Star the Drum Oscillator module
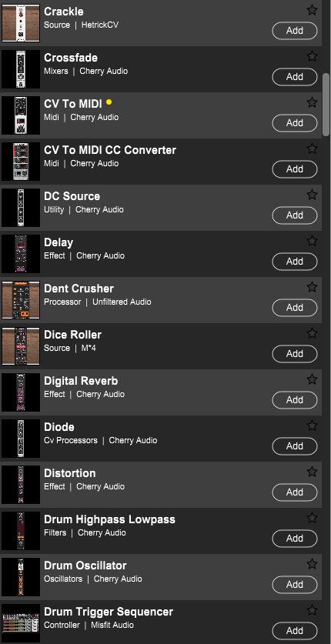This screenshot has height=644, width=331. click(312, 564)
